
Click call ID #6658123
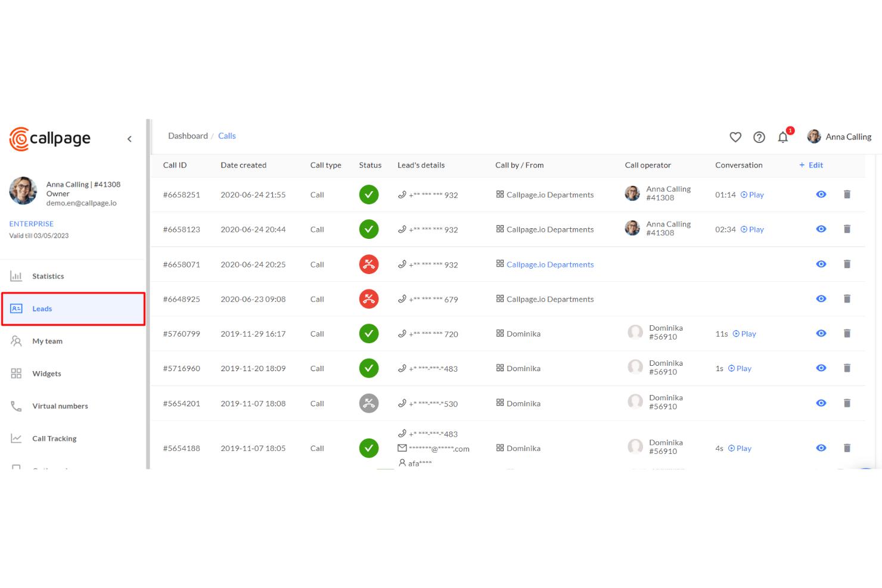tap(182, 229)
